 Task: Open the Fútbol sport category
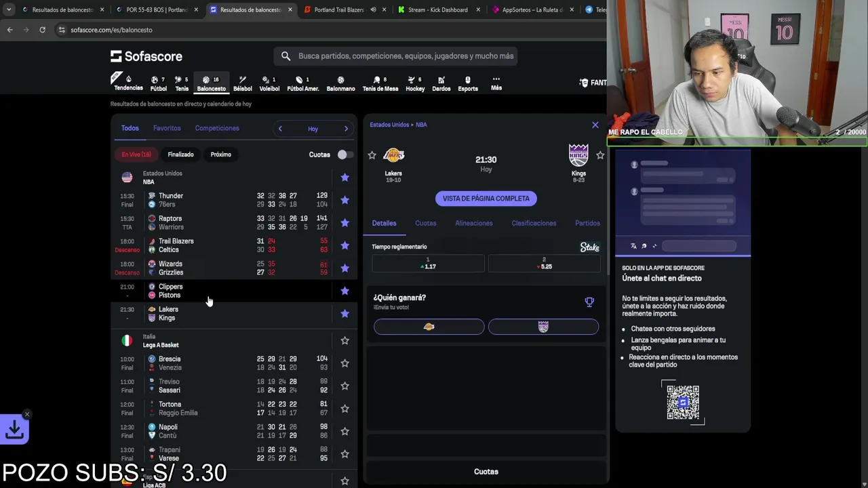pos(158,83)
